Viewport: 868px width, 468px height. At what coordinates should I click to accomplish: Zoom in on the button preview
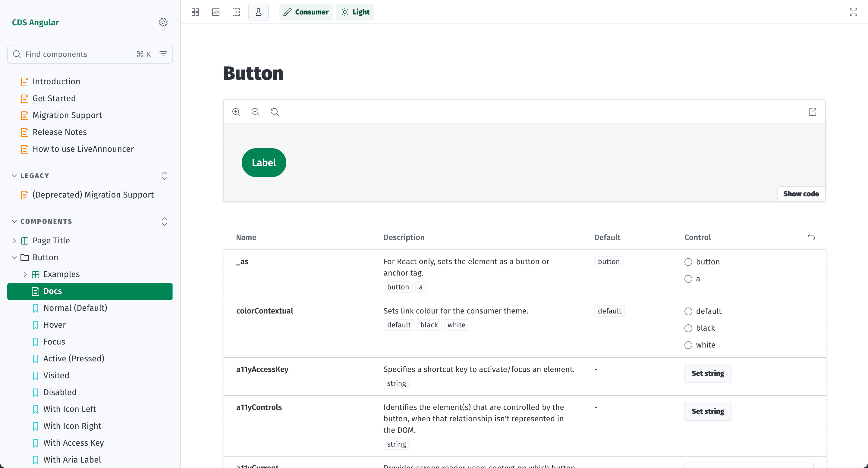pyautogui.click(x=236, y=112)
